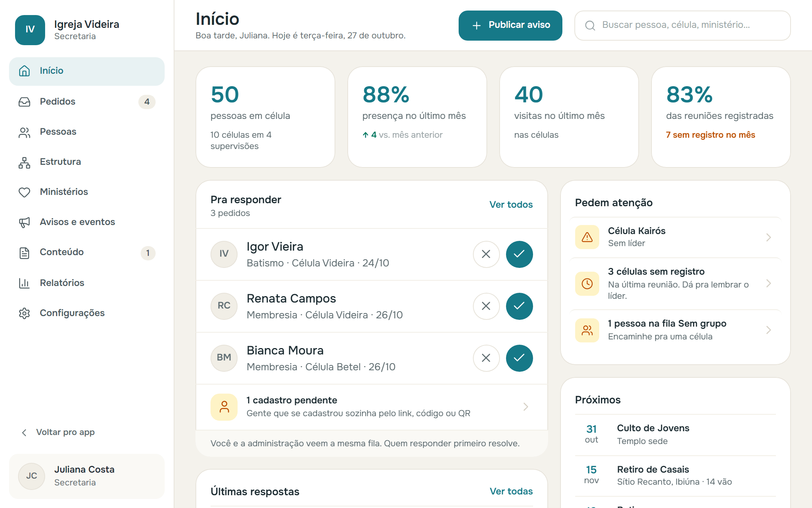Select Ministérios in the sidebar
Image resolution: width=812 pixels, height=508 pixels.
(x=87, y=192)
